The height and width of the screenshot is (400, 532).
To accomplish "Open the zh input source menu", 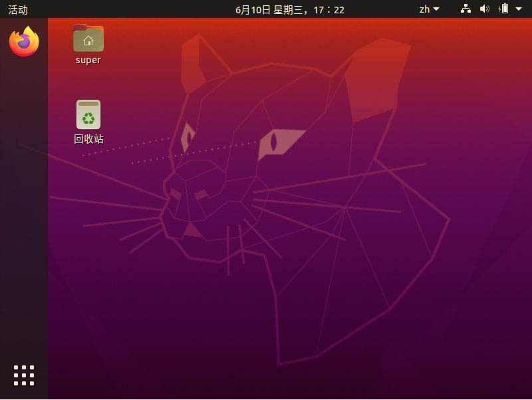I will point(429,9).
